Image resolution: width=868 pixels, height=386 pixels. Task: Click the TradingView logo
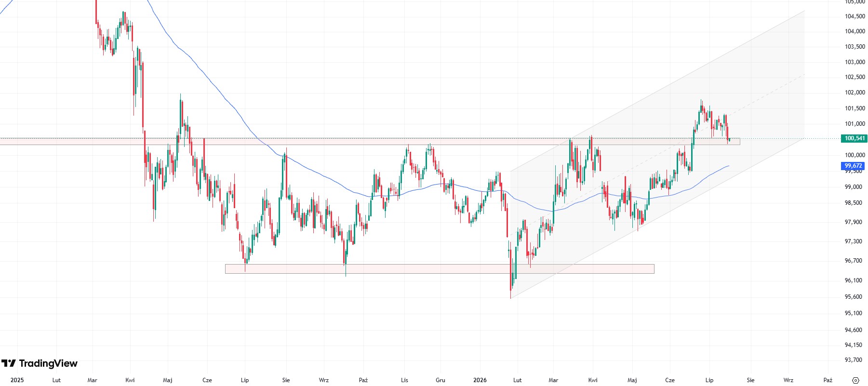point(40,363)
